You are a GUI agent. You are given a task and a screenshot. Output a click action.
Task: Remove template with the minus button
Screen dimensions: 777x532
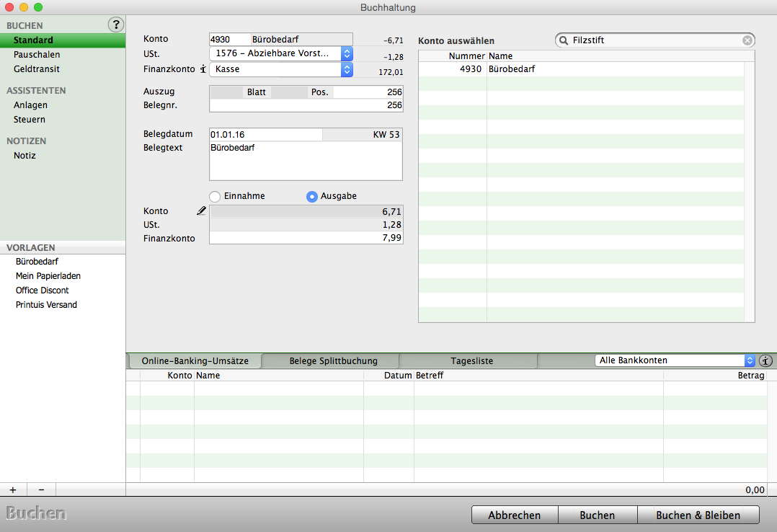tap(41, 489)
